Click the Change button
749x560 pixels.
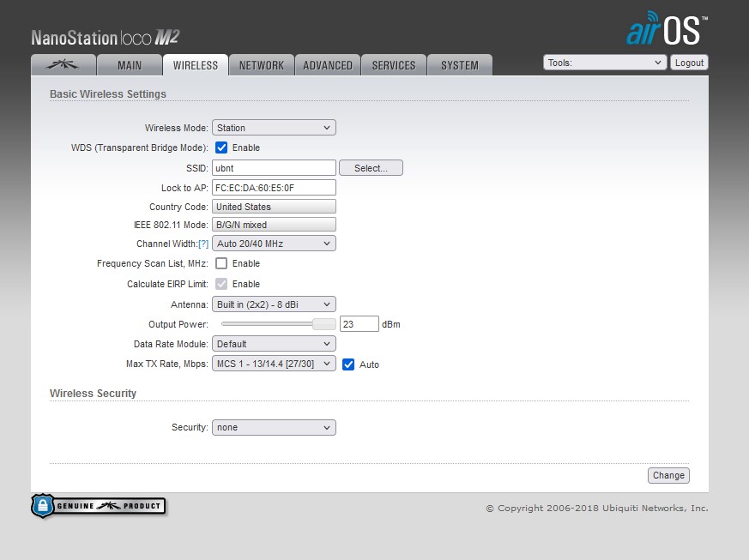668,475
